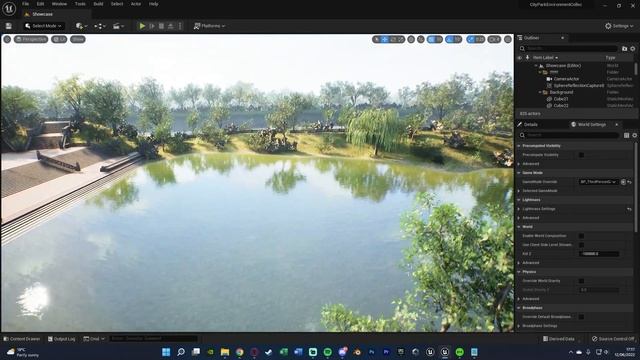Click the skip frame button next to Play
Viewport: 640px width, 360px height.
click(152, 26)
